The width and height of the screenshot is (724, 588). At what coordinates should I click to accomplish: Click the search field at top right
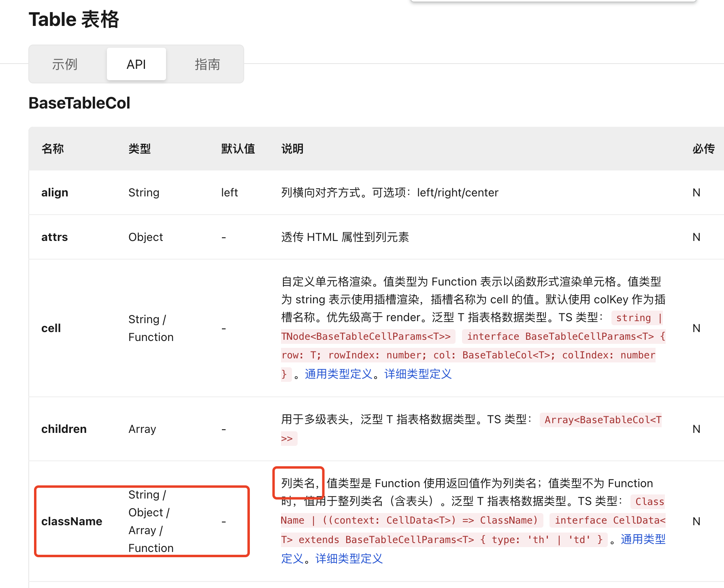pyautogui.click(x=555, y=2)
